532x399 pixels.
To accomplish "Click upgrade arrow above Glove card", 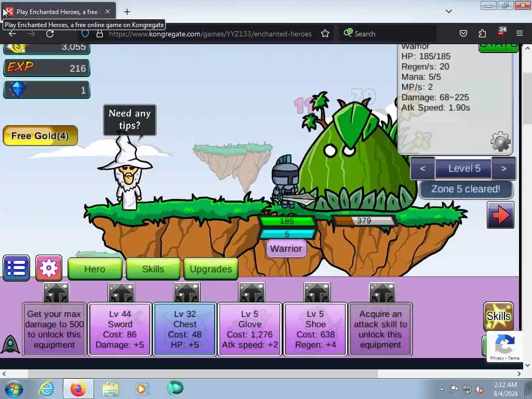I will pyautogui.click(x=251, y=292).
